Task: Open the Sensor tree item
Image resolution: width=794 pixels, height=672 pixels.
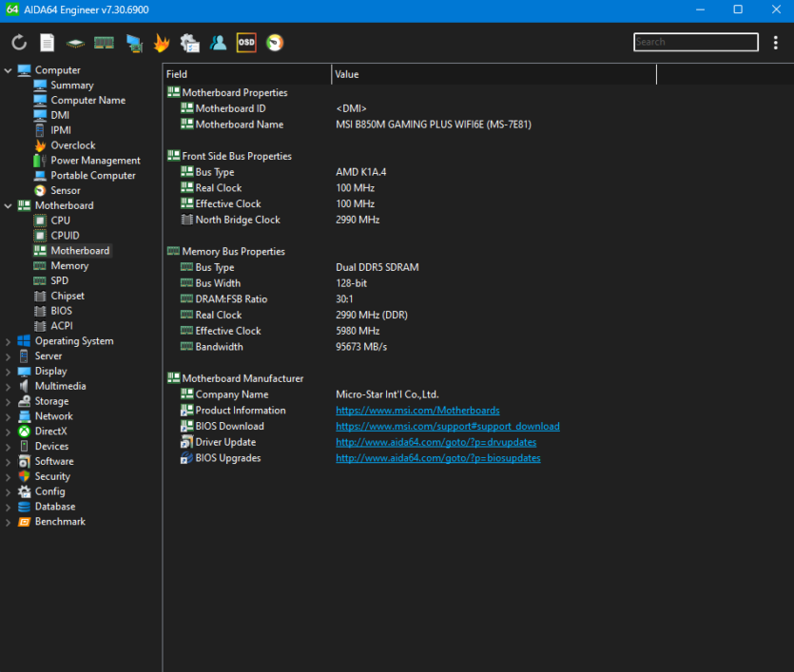Action: point(66,191)
